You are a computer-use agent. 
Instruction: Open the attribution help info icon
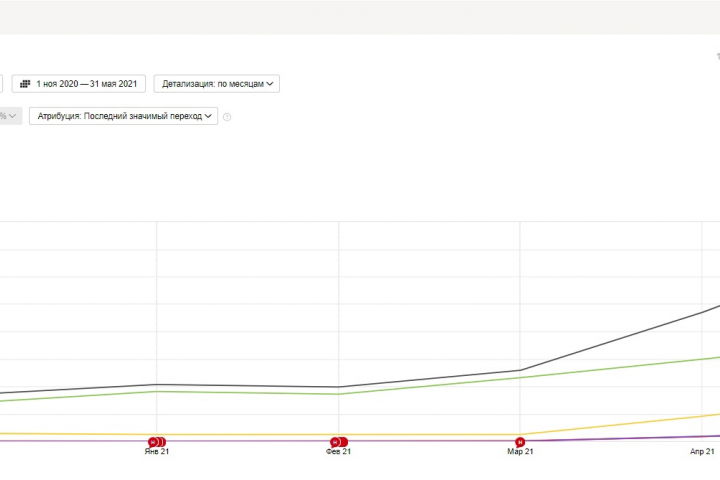[227, 117]
